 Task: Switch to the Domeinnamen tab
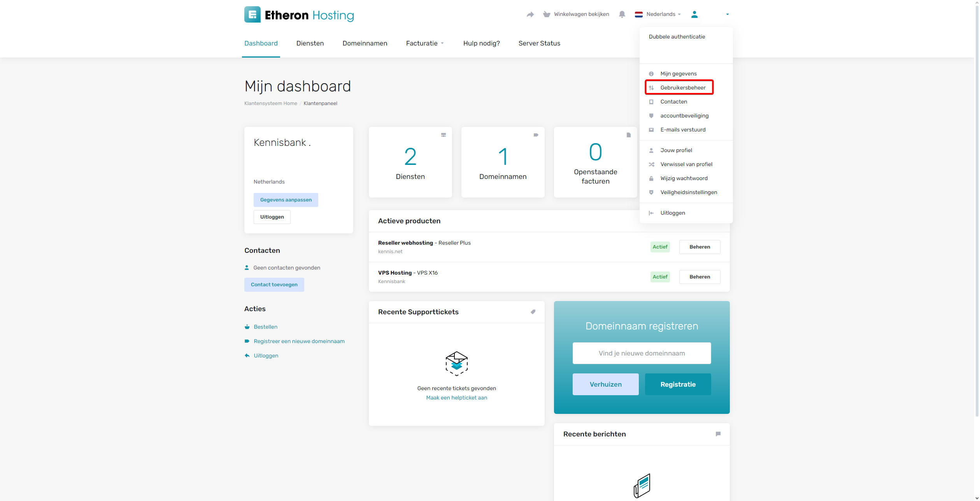pos(365,43)
